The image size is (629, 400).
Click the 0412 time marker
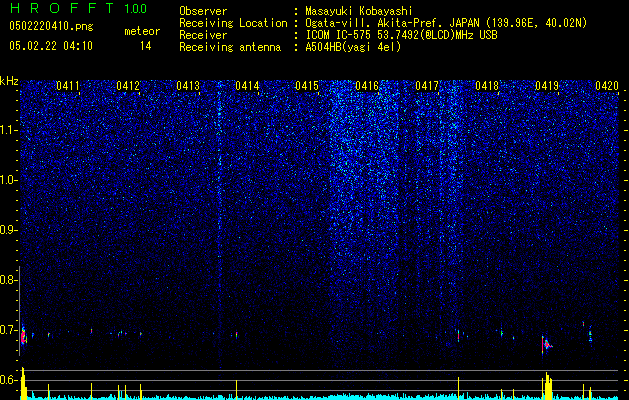coord(128,86)
